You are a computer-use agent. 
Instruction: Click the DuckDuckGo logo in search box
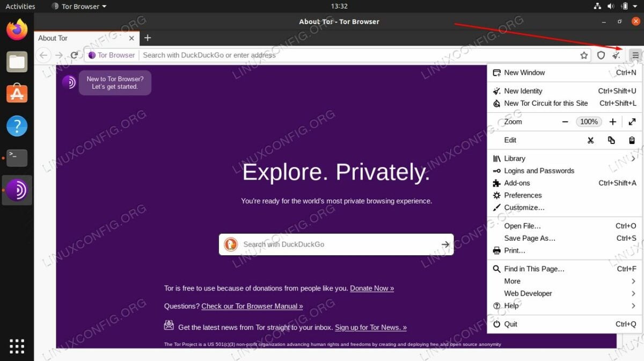coord(231,244)
